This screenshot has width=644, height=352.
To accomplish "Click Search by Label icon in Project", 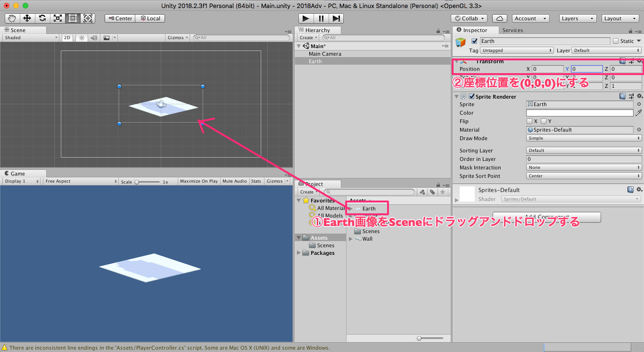I will click(x=432, y=192).
